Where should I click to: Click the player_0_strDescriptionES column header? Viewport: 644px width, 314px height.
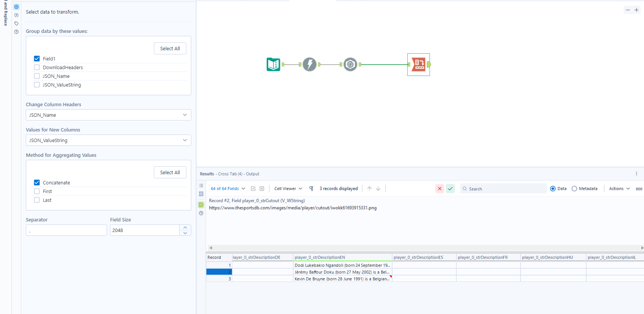pos(424,258)
